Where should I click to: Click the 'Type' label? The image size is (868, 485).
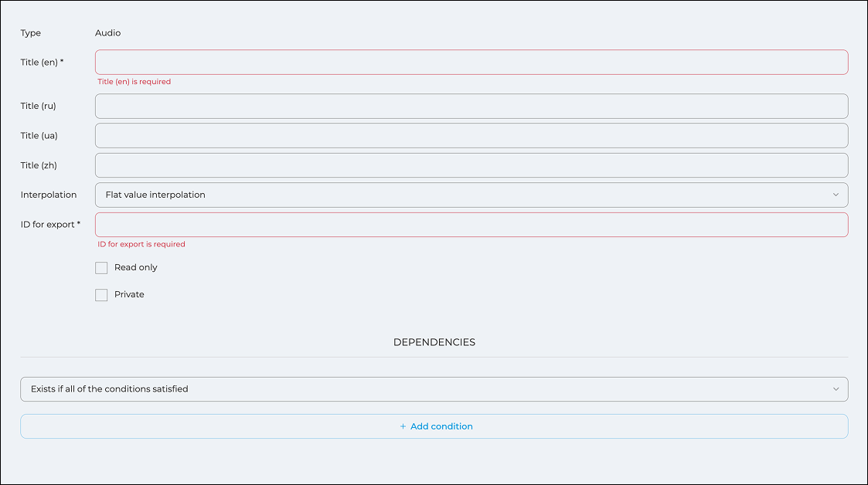(x=30, y=33)
